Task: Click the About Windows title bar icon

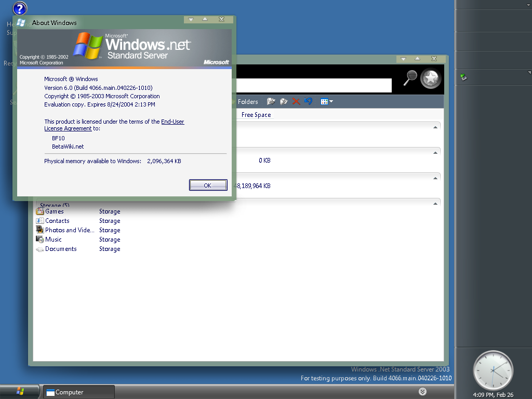Action: coord(21,23)
